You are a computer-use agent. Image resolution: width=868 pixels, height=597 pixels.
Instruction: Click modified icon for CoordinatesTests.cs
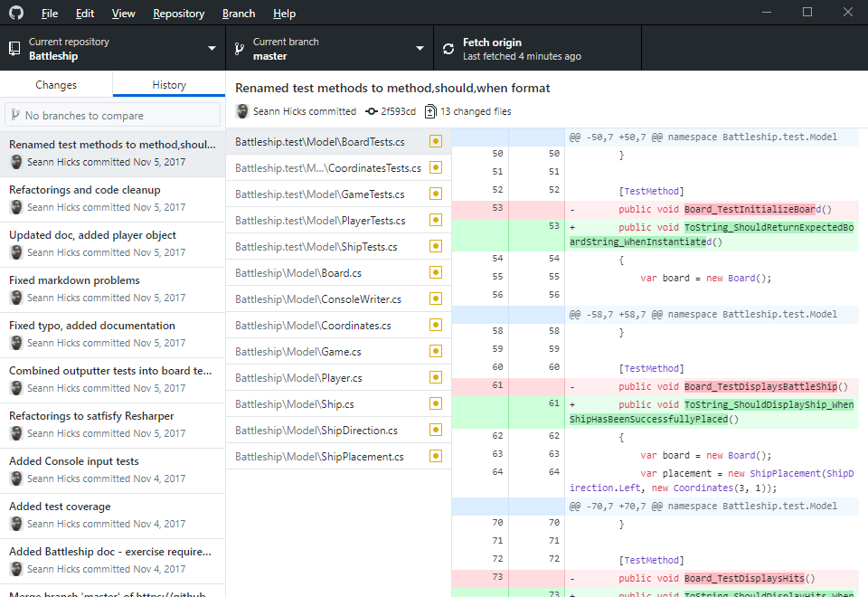(x=436, y=168)
